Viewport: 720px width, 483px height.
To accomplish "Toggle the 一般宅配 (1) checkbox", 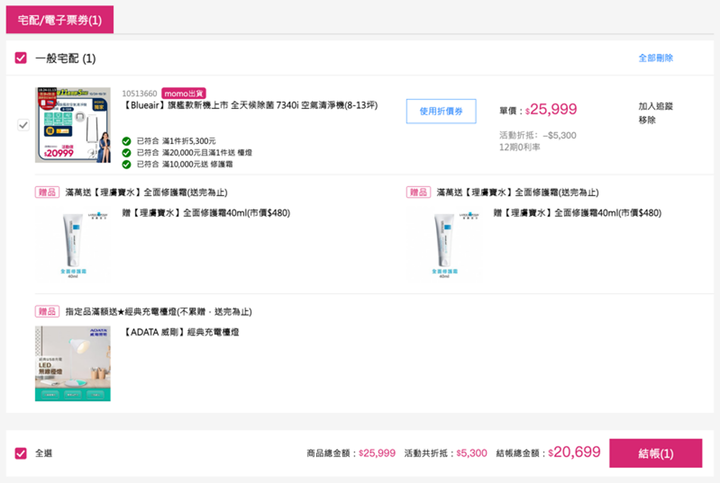I will click(x=21, y=58).
